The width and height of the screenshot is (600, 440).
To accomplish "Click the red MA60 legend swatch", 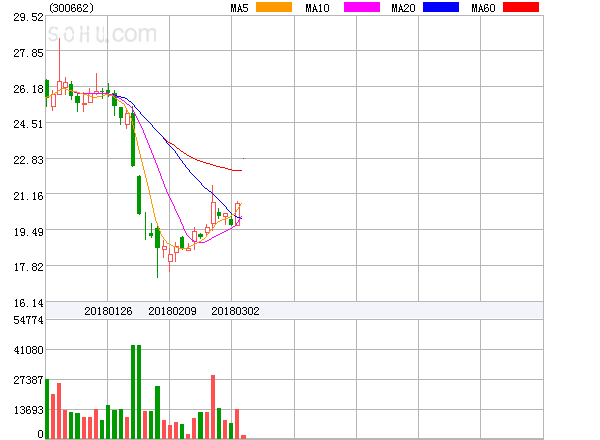I will coord(521,7).
